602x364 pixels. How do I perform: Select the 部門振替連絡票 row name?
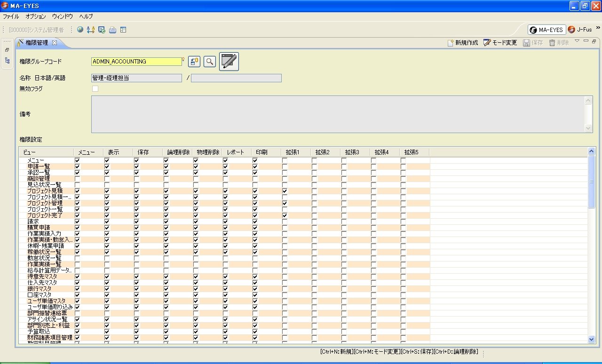coord(47,313)
